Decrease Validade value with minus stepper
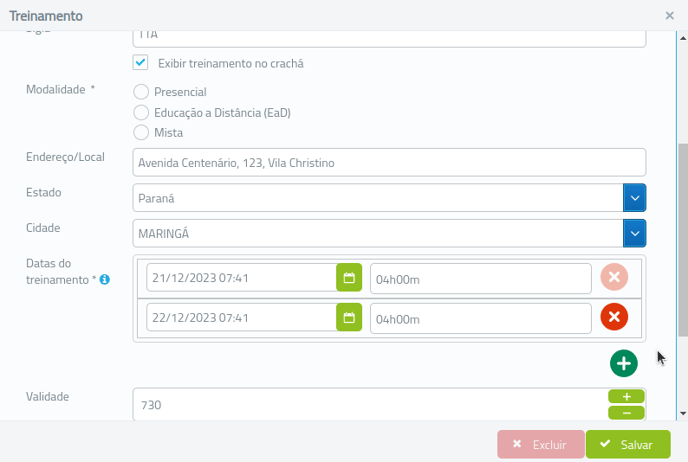The height and width of the screenshot is (462, 688). coord(626,413)
